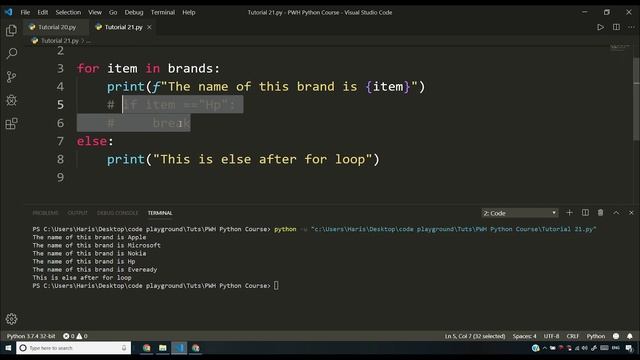Open the Search view in activity bar

point(11,53)
